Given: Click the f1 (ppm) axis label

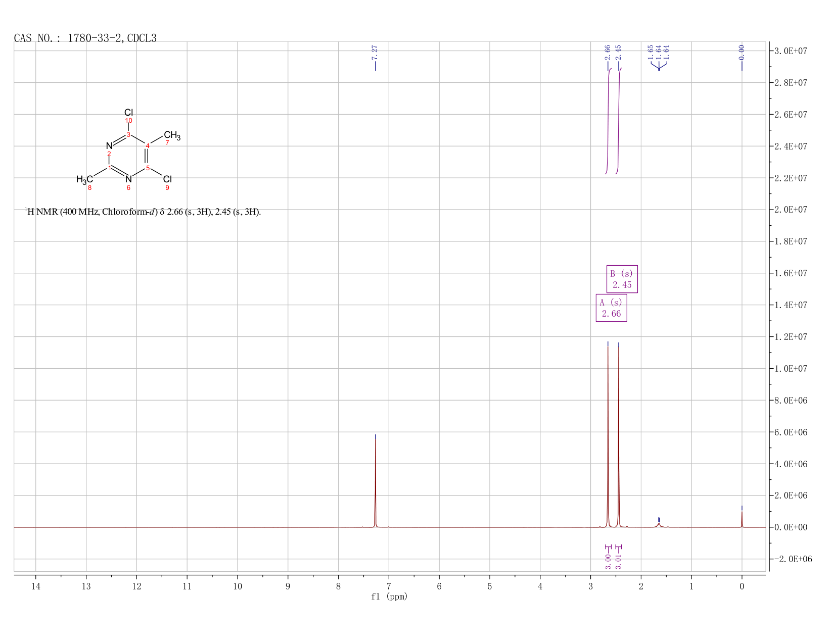Looking at the screenshot, I should (389, 597).
